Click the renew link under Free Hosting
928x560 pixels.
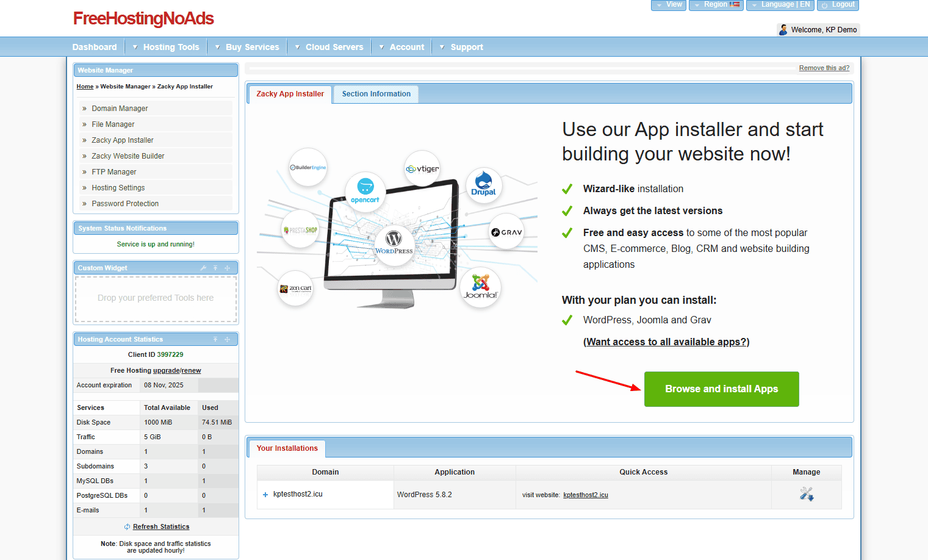(x=192, y=370)
